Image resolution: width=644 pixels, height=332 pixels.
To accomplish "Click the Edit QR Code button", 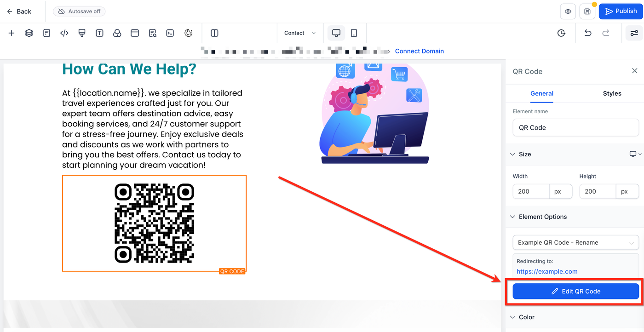I will (575, 291).
